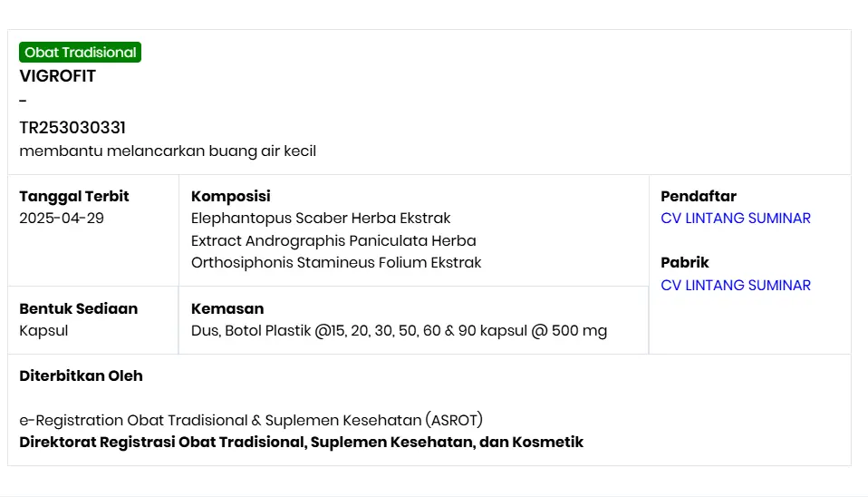Click the Dus, Botol Plastik packaging text
The height and width of the screenshot is (497, 868).
point(399,331)
